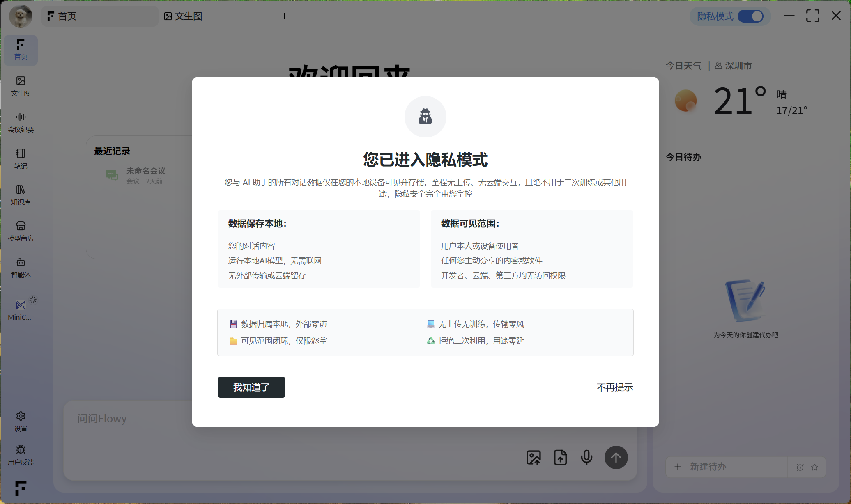Open 知识库 sidebar item

pyautogui.click(x=21, y=195)
